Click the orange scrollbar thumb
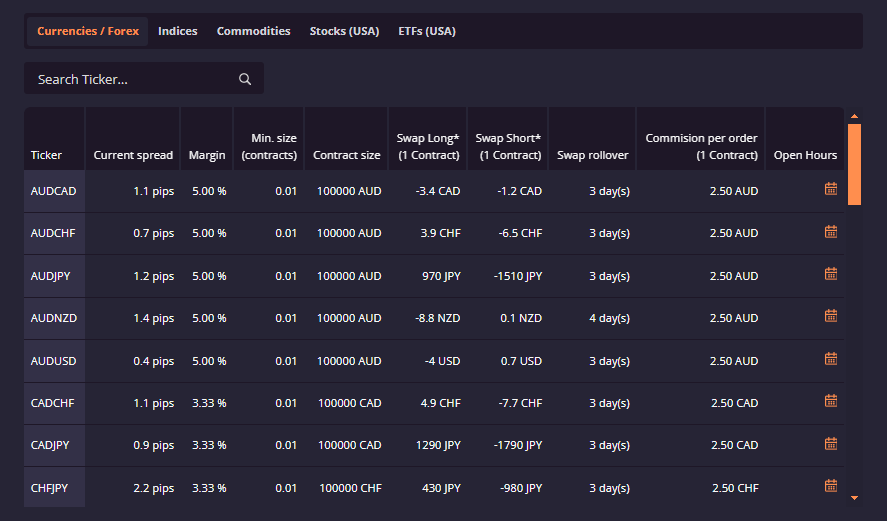 point(854,164)
